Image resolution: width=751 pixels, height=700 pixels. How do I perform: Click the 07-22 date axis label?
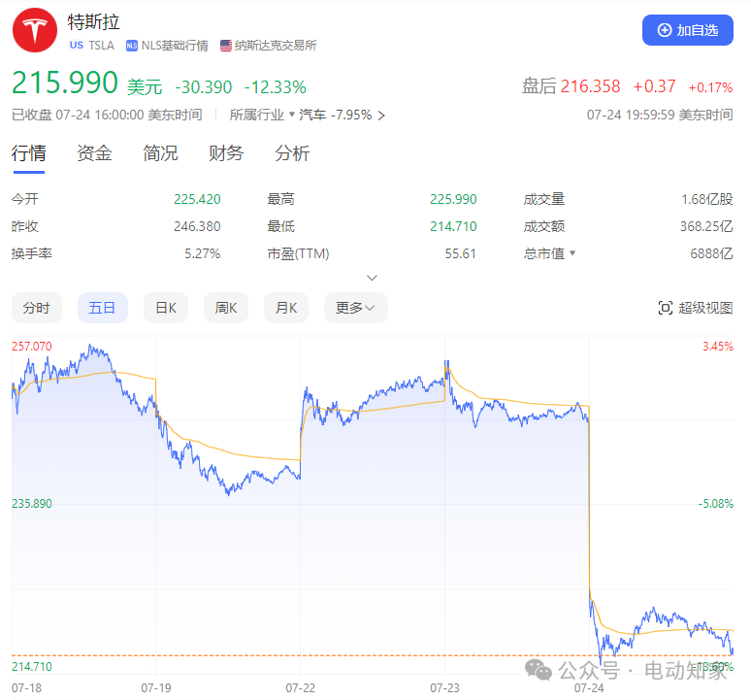click(301, 688)
